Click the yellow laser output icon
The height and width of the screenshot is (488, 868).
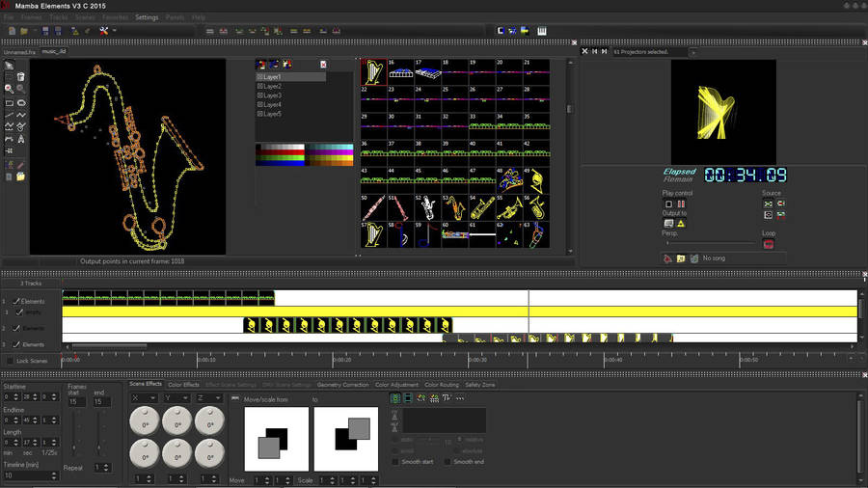click(681, 224)
